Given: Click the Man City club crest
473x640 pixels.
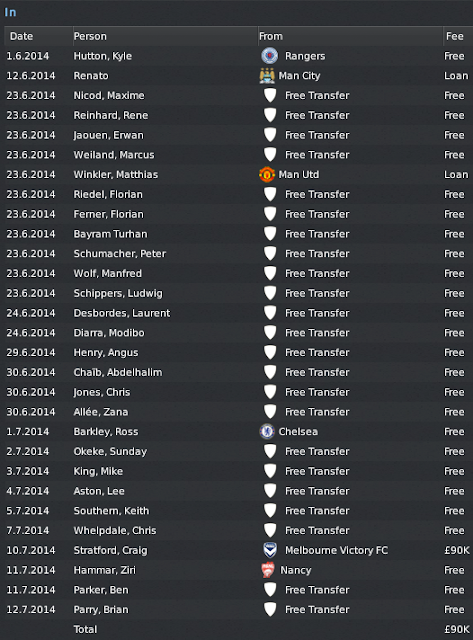Looking at the screenshot, I should coord(267,76).
